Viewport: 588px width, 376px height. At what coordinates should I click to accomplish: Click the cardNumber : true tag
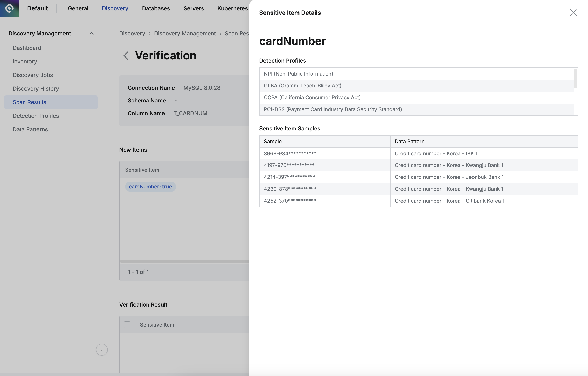click(x=150, y=187)
